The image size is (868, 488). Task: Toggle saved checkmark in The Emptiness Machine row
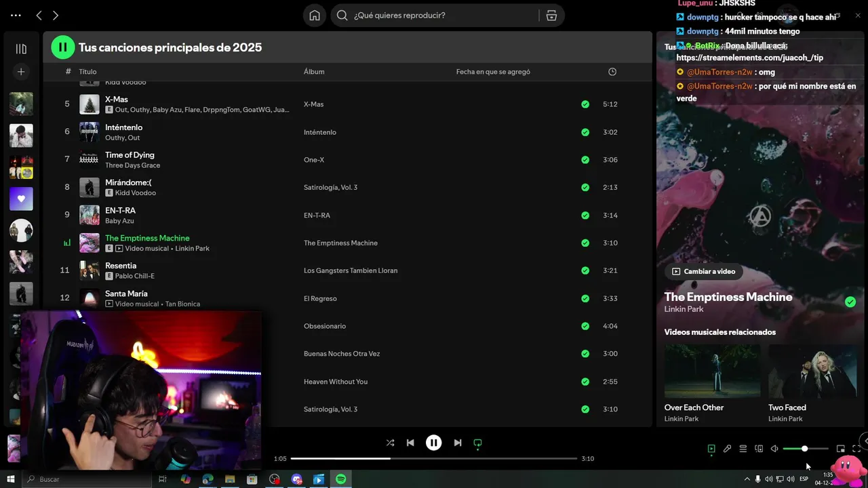(585, 243)
